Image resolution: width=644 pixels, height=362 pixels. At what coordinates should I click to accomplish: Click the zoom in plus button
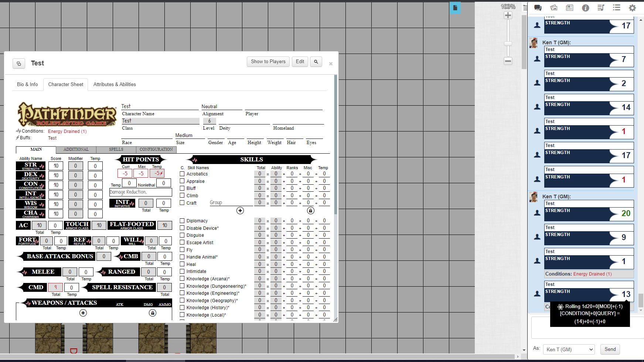pos(508,15)
